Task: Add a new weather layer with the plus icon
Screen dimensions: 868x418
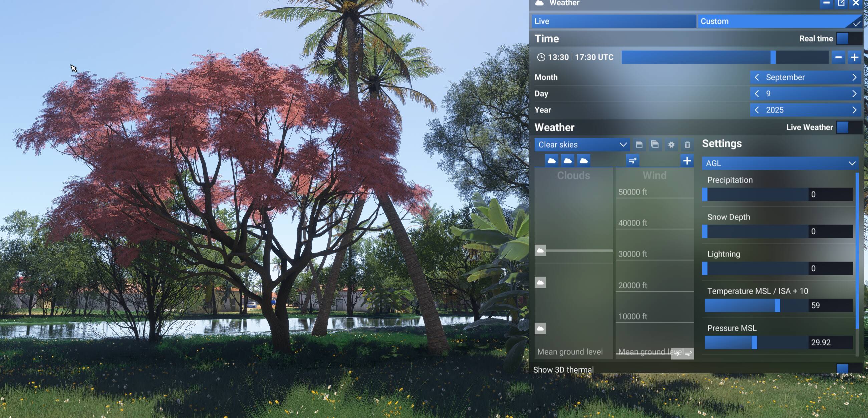Action: tap(687, 161)
